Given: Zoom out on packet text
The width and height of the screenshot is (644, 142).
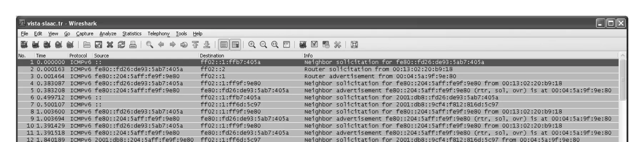Looking at the screenshot, I should 263,45.
